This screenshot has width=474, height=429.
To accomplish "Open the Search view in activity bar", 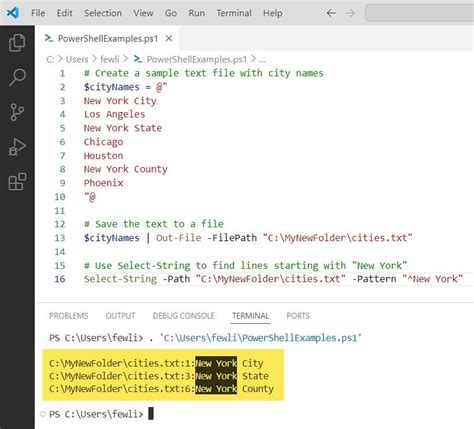I will point(17,77).
